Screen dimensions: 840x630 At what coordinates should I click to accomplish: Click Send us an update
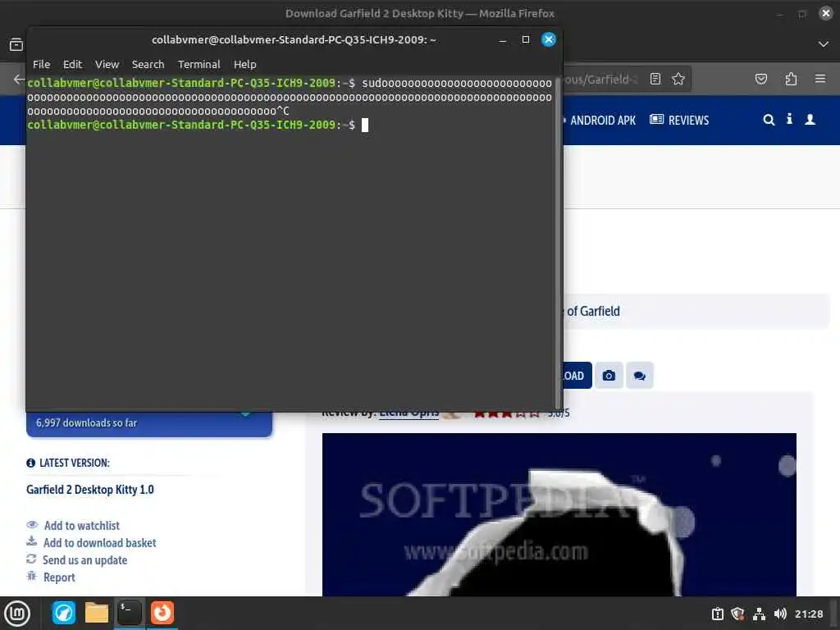click(x=84, y=559)
